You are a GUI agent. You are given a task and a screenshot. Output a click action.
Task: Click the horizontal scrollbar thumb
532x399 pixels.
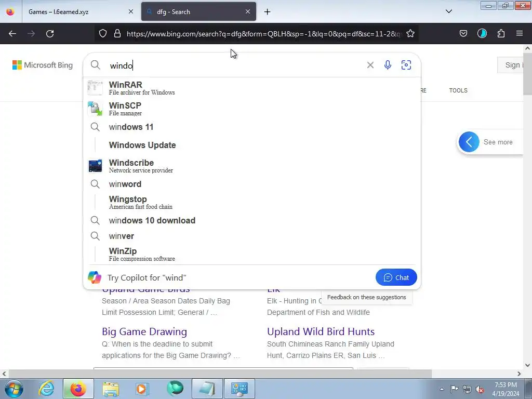point(219,374)
